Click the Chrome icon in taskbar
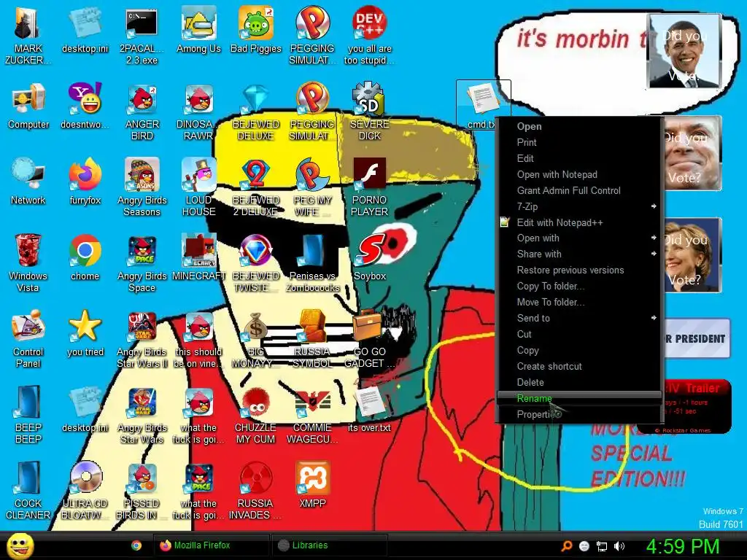 pos(136,545)
